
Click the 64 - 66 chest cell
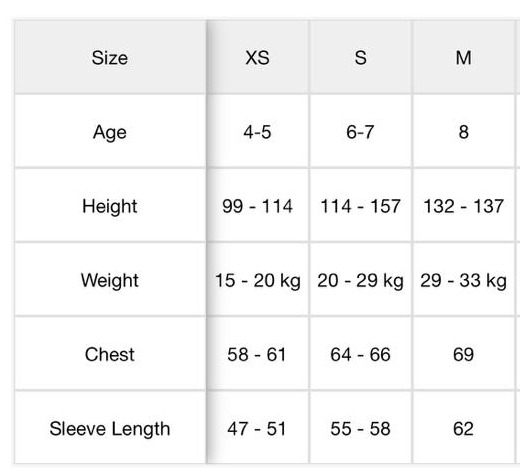[x=361, y=354]
